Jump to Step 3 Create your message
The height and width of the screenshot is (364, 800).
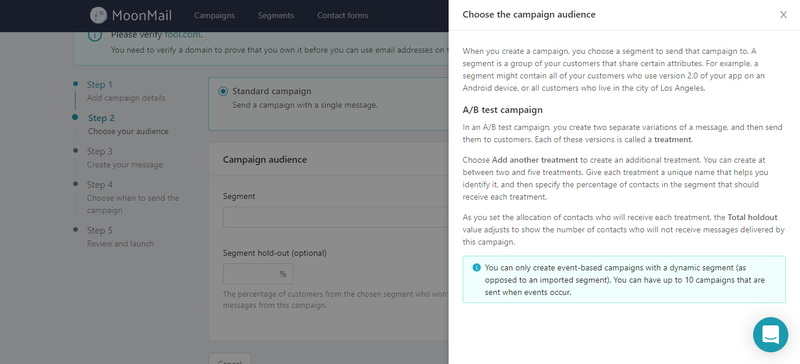[124, 158]
